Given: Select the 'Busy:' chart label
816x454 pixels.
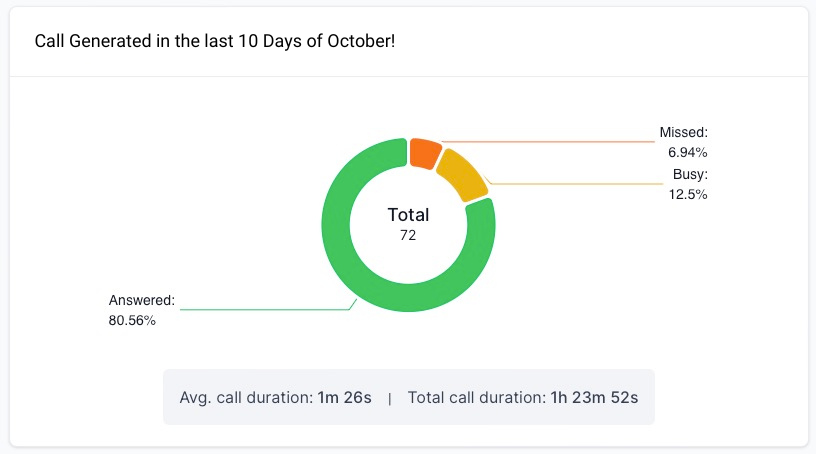Looking at the screenshot, I should [690, 174].
